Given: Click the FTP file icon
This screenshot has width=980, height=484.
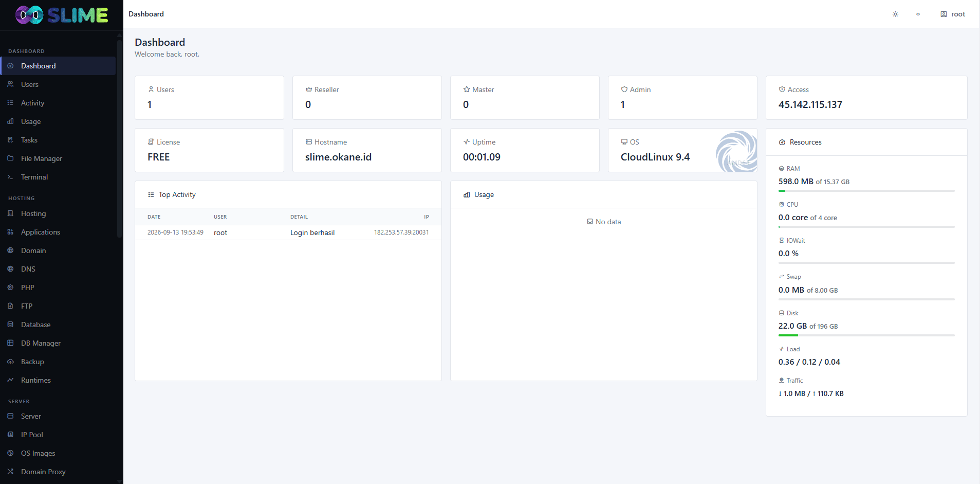Looking at the screenshot, I should 10,306.
